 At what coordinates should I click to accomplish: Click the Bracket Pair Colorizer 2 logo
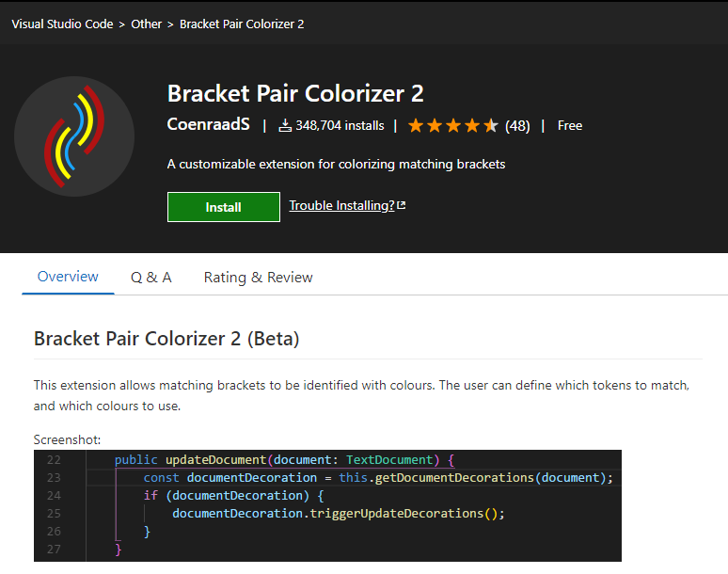pos(74,136)
